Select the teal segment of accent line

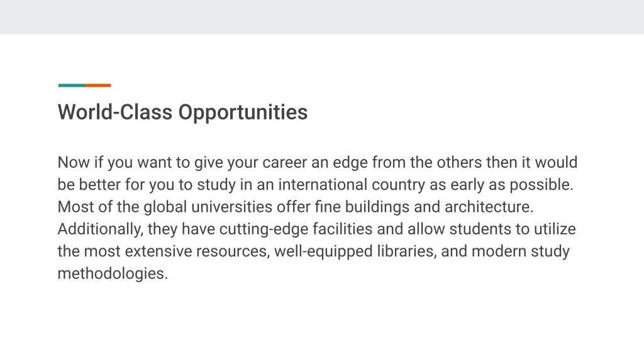pyautogui.click(x=72, y=85)
